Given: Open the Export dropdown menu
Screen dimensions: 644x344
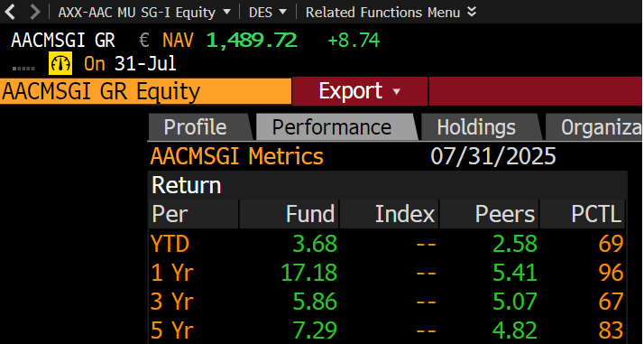Looking at the screenshot, I should point(360,91).
